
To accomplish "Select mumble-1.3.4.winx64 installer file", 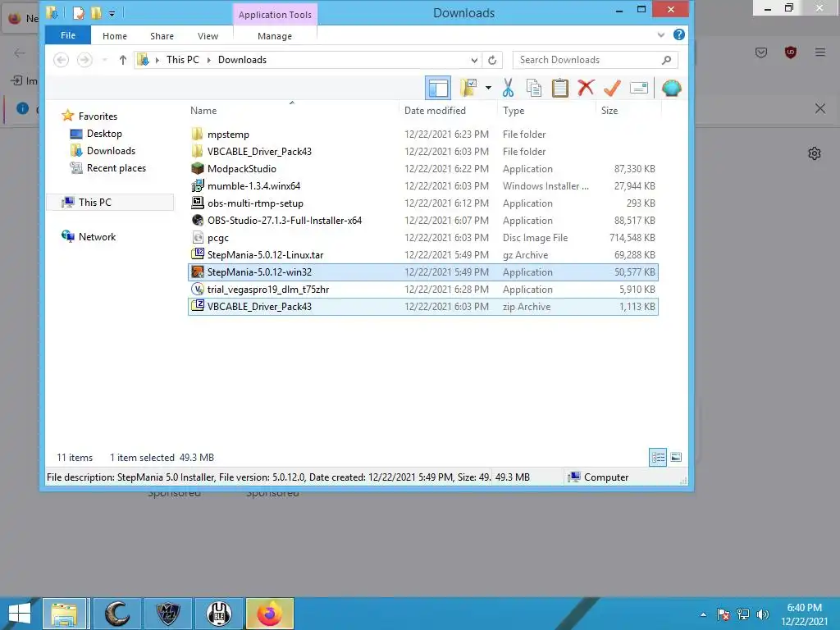I will pos(423,186).
